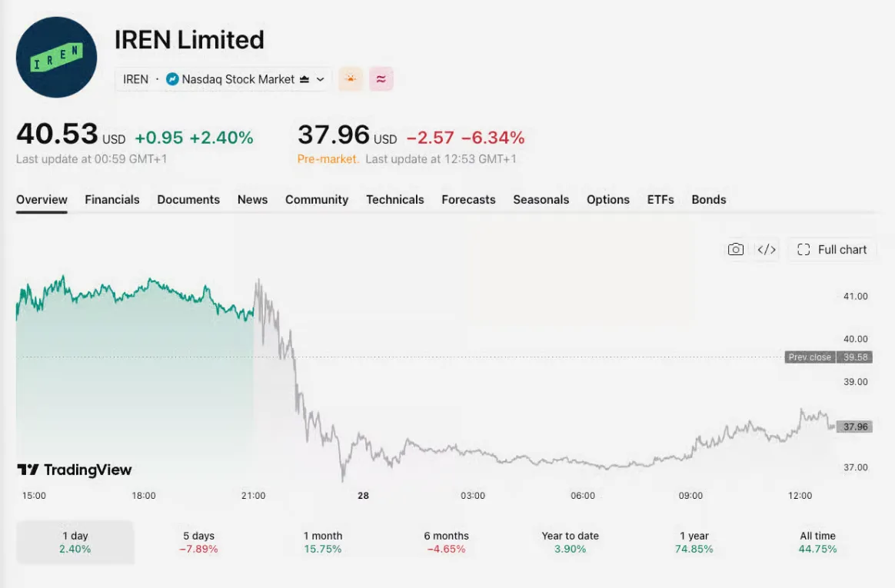Switch to the Financials tab
Viewport: 895px width, 588px height.
click(x=112, y=200)
